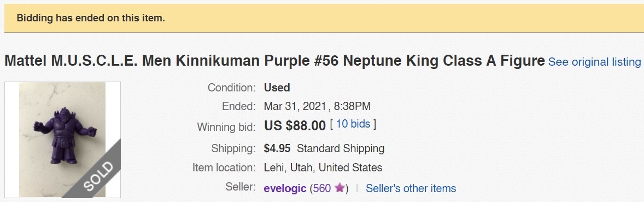
Task: Open the See original listing link
Action: point(594,62)
